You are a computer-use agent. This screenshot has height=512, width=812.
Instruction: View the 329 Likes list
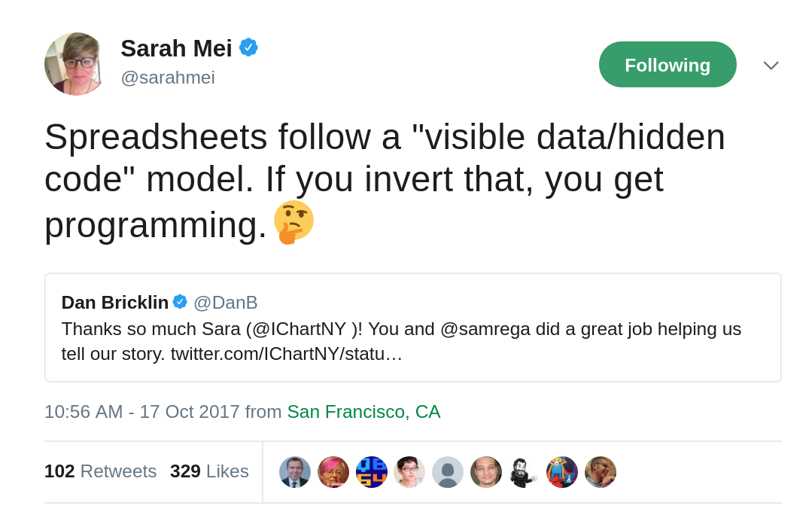pos(209,471)
